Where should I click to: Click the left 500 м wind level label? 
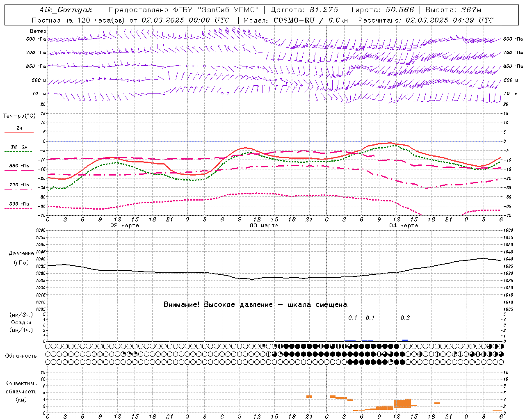[39, 80]
